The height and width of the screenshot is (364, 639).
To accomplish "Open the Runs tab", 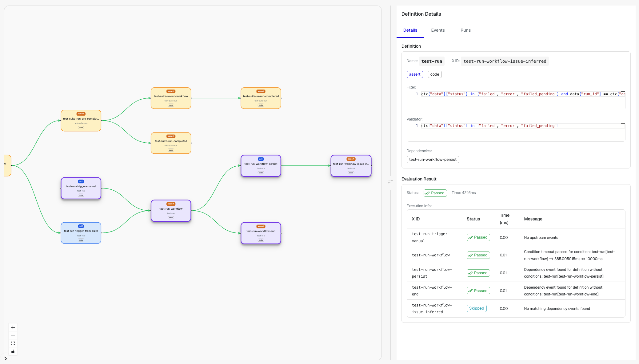I will [465, 30].
